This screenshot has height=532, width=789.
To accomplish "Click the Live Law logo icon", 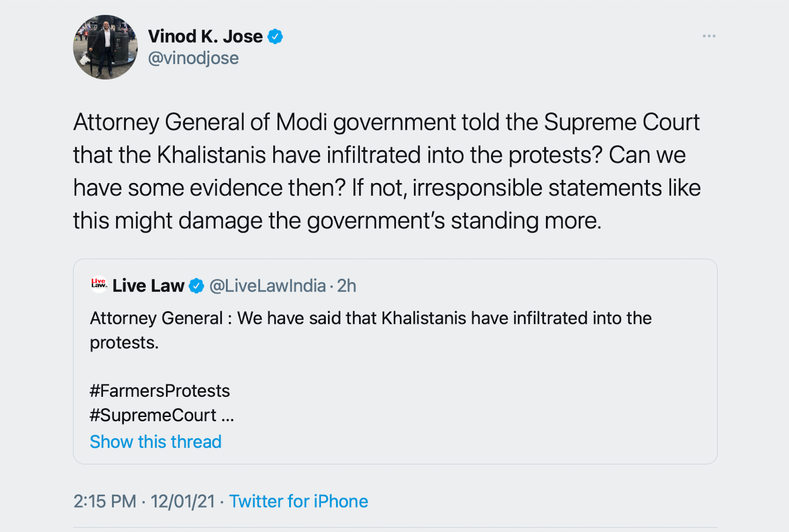I will 99,285.
